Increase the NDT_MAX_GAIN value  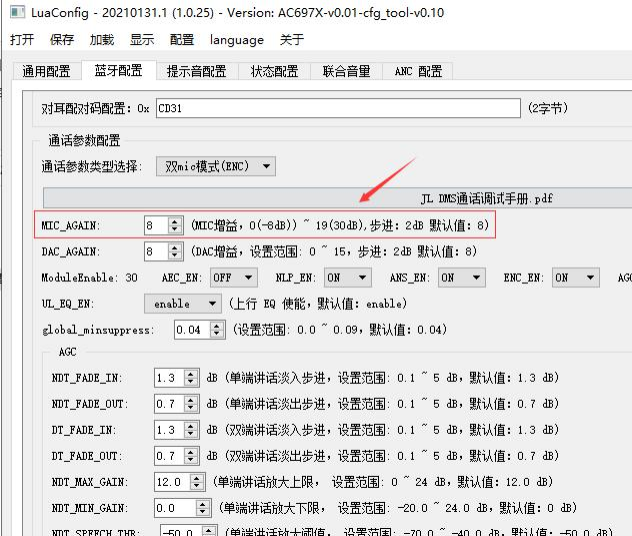point(197,478)
